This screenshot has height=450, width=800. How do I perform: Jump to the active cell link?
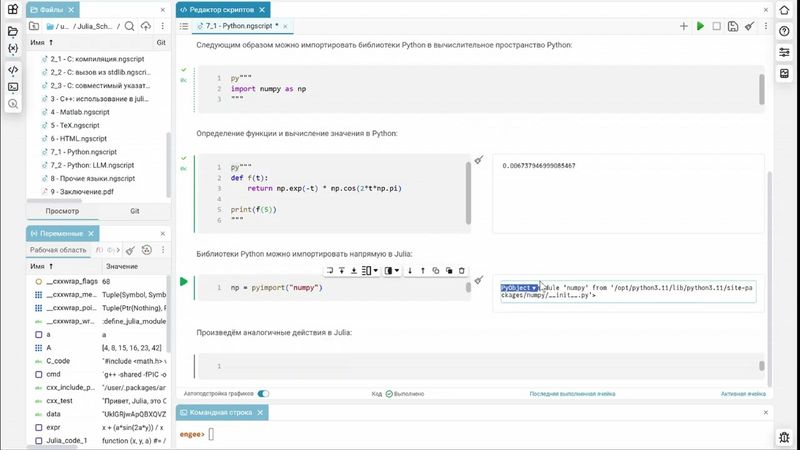(743, 394)
